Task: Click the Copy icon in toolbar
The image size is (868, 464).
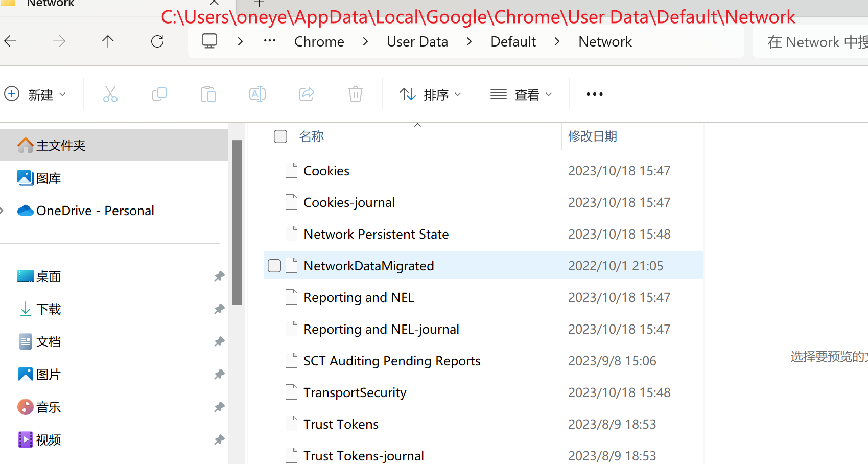Action: click(159, 94)
